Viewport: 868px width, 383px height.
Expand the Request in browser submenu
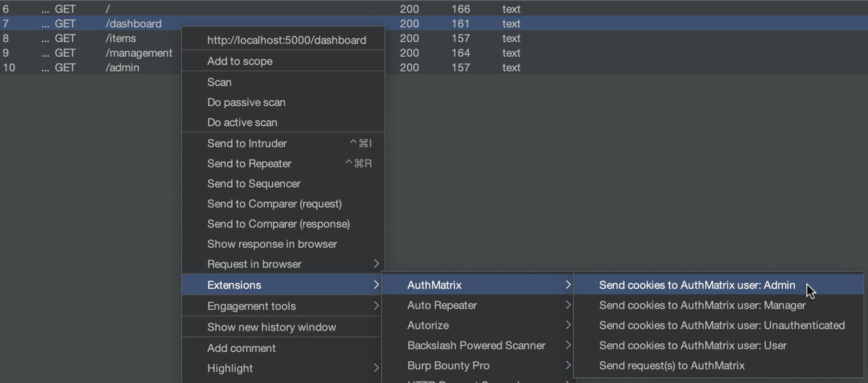[x=283, y=264]
